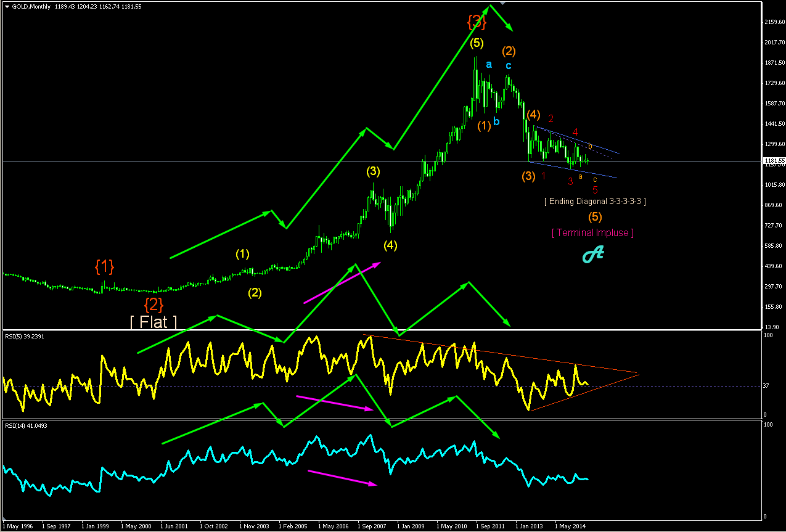The width and height of the screenshot is (786, 532).
Task: Select the cyan script 'A' wave symbol
Action: tap(593, 253)
